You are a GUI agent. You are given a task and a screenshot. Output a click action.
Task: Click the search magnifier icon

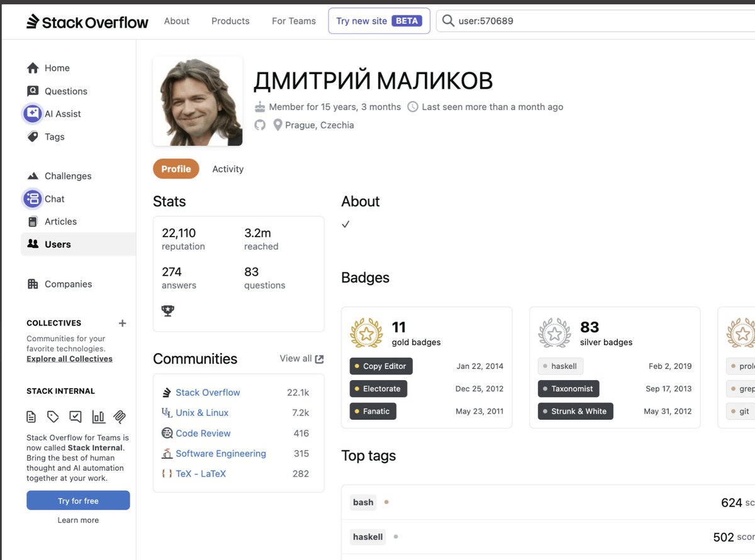point(448,21)
